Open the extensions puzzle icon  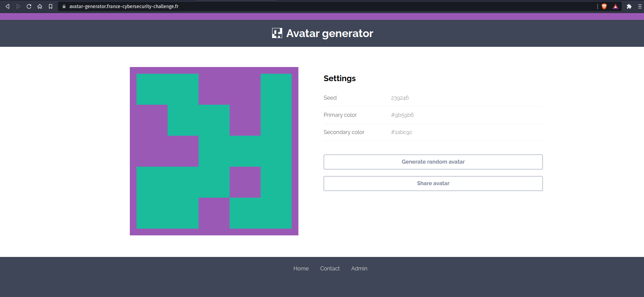[629, 6]
